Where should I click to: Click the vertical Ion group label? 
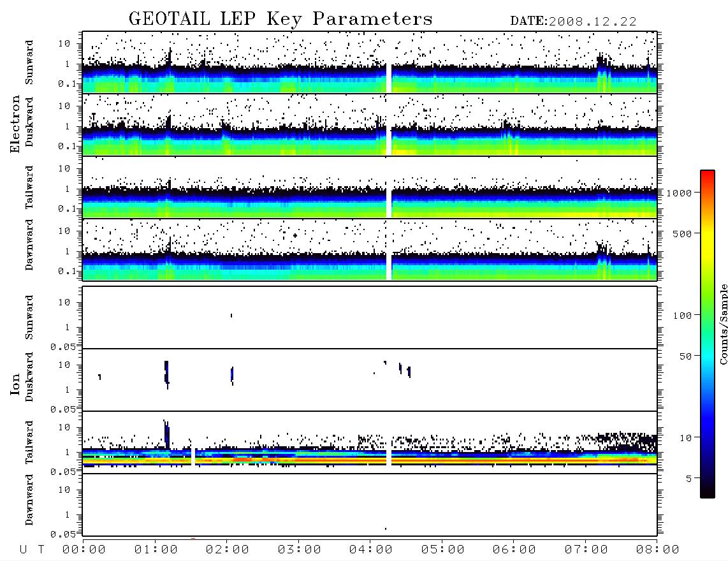[x=15, y=384]
